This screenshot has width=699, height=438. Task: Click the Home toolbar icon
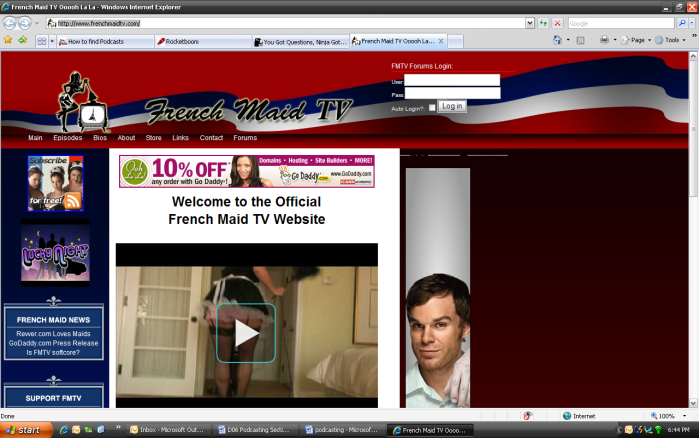point(557,40)
